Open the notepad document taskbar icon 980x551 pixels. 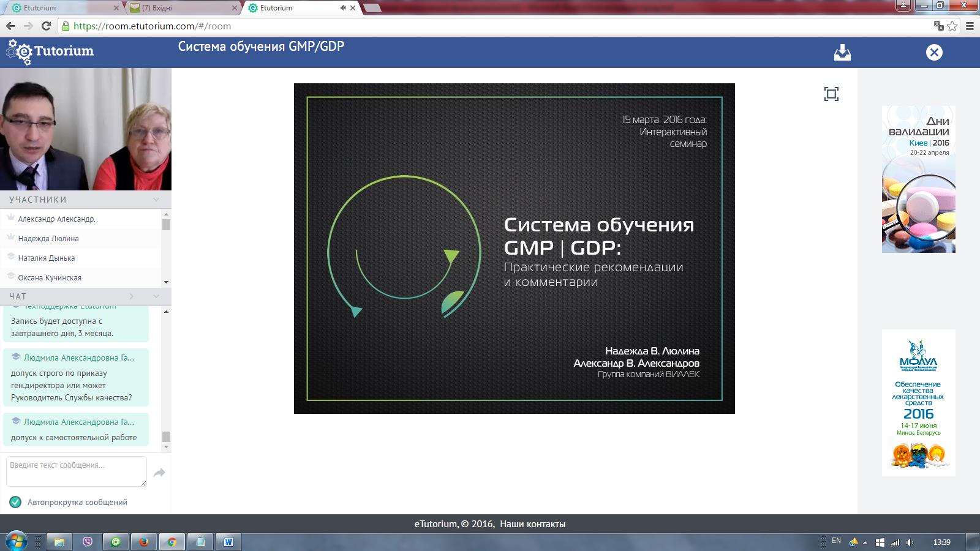(200, 542)
